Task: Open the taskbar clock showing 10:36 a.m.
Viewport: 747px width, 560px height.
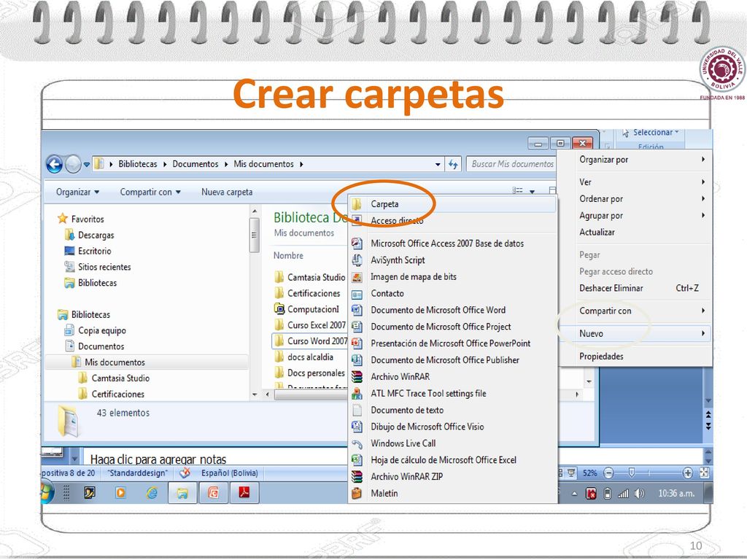Action: (x=676, y=494)
